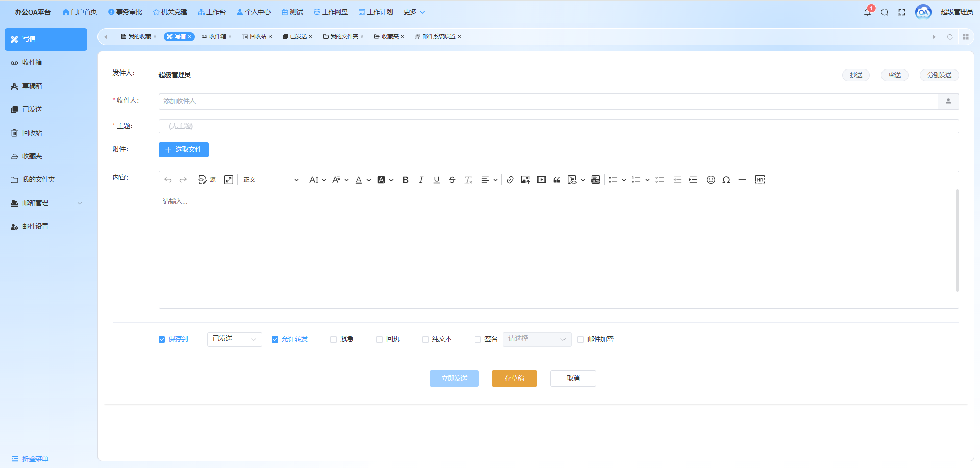The height and width of the screenshot is (468, 980).
Task: Click the 存草稿 button
Action: (514, 379)
